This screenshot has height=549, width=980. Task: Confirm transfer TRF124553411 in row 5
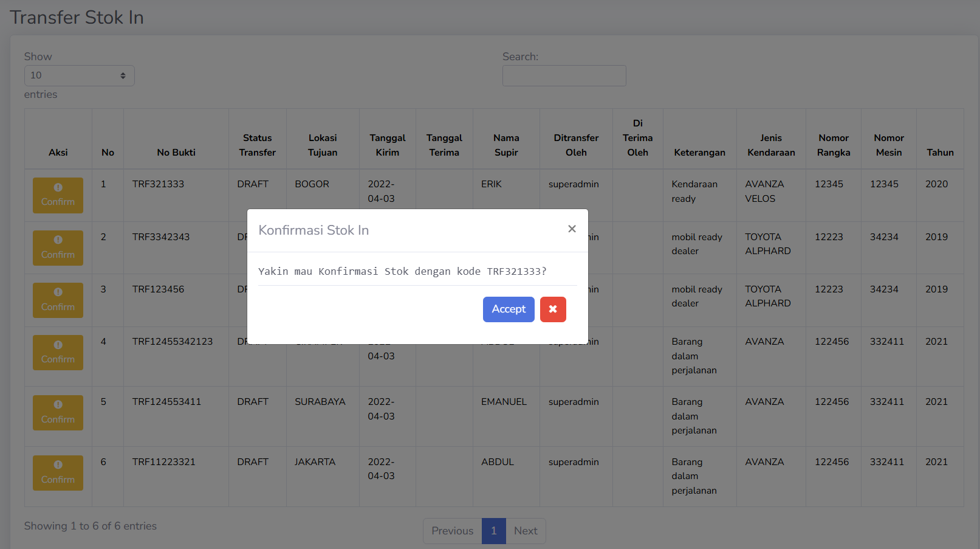pos(58,413)
